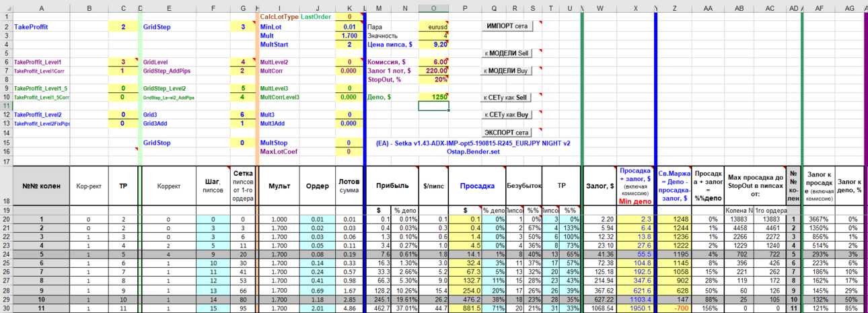Click the к МОДЕЛИ Buy button
Screen dimensions: 868x313
(x=508, y=70)
